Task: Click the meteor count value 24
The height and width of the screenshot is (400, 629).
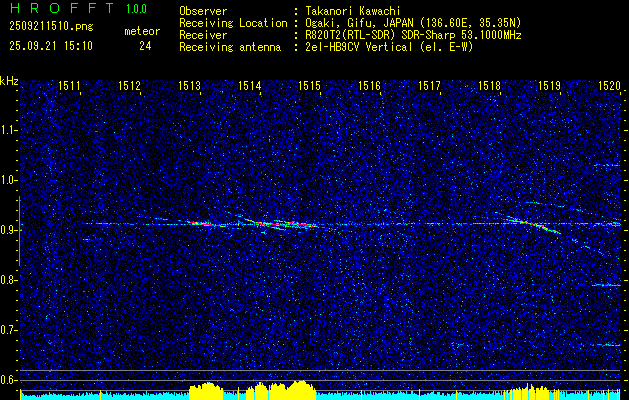Action: point(145,46)
